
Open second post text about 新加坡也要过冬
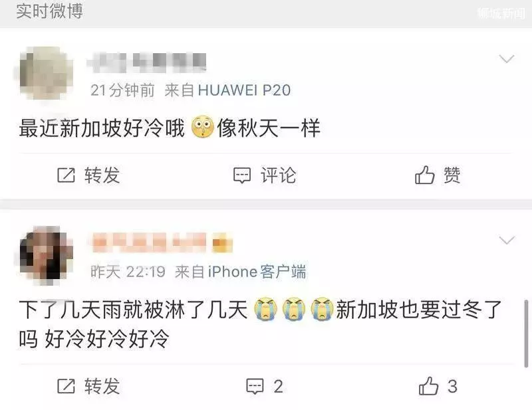(261, 324)
